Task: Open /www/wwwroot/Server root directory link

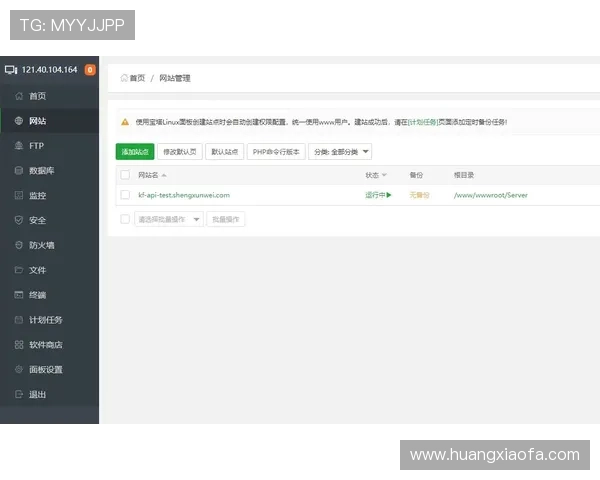Action: point(491,195)
